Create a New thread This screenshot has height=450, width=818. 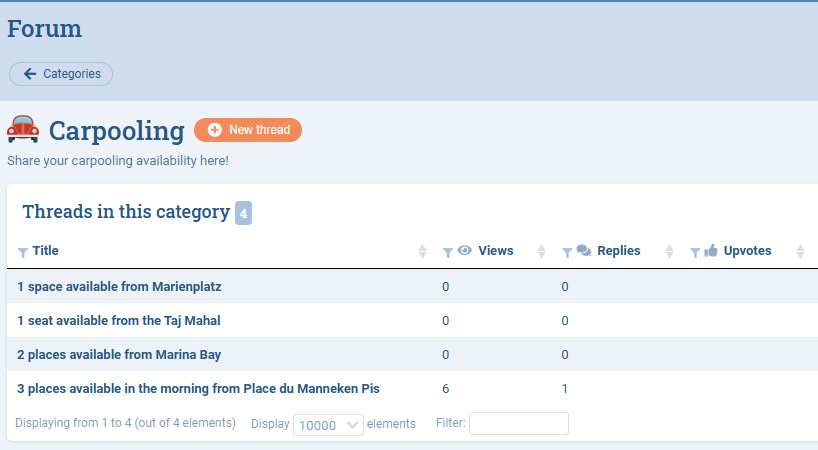[x=248, y=130]
